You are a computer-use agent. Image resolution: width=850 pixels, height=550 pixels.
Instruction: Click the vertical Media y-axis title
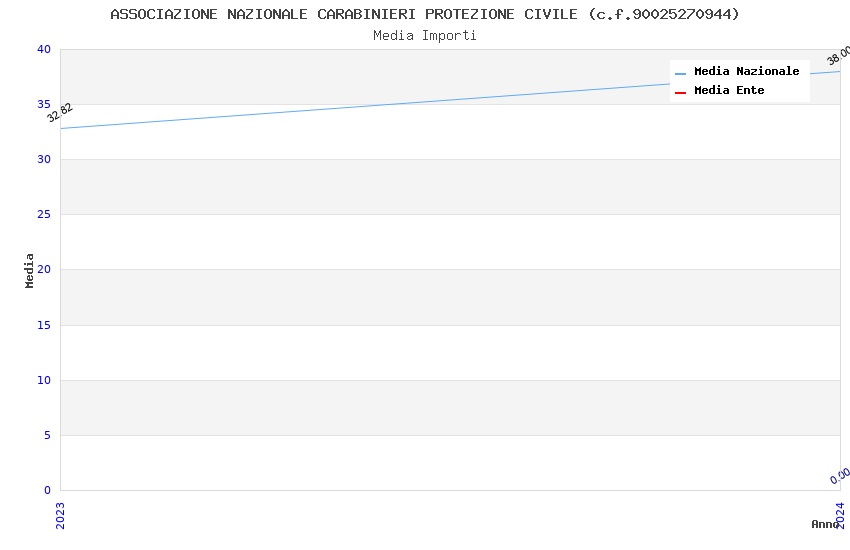30,270
